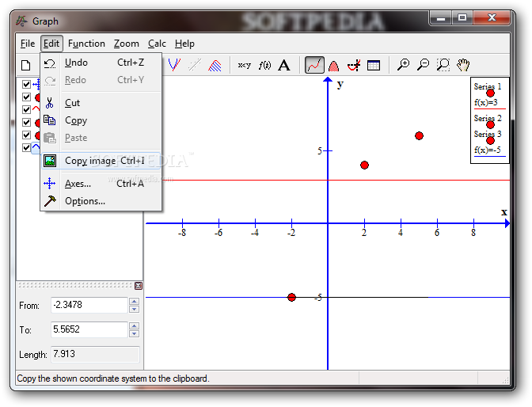Choose Cut in the Edit menu
This screenshot has height=407, width=532.
pos(101,103)
